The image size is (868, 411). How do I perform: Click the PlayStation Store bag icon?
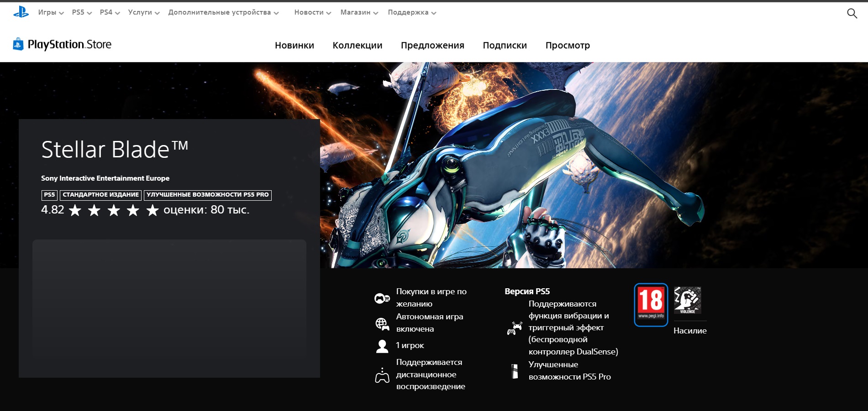[x=18, y=44]
